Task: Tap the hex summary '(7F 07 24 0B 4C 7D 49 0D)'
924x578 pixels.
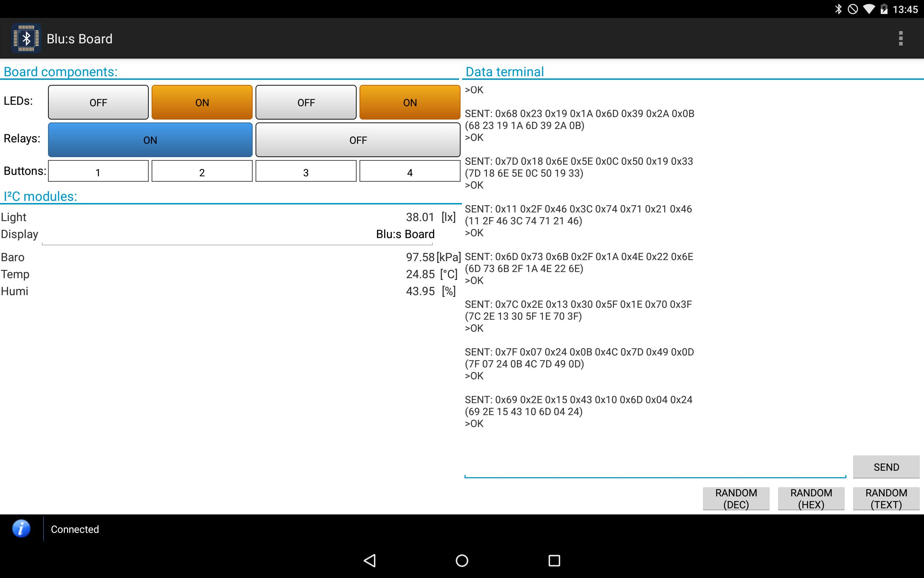Action: pos(524,363)
